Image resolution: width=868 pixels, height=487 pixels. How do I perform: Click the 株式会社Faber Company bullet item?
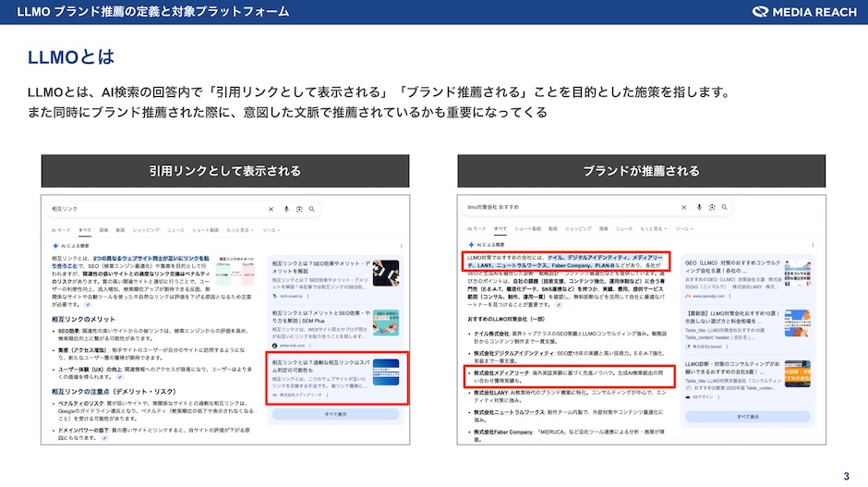coord(567,435)
